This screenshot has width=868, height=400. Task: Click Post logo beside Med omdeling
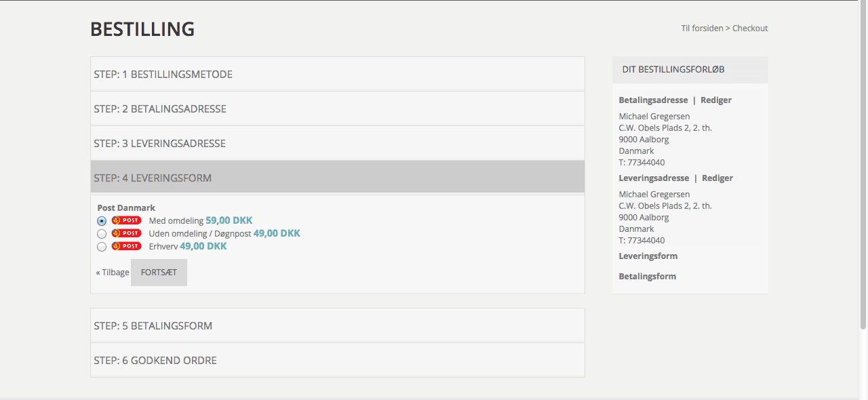point(126,220)
